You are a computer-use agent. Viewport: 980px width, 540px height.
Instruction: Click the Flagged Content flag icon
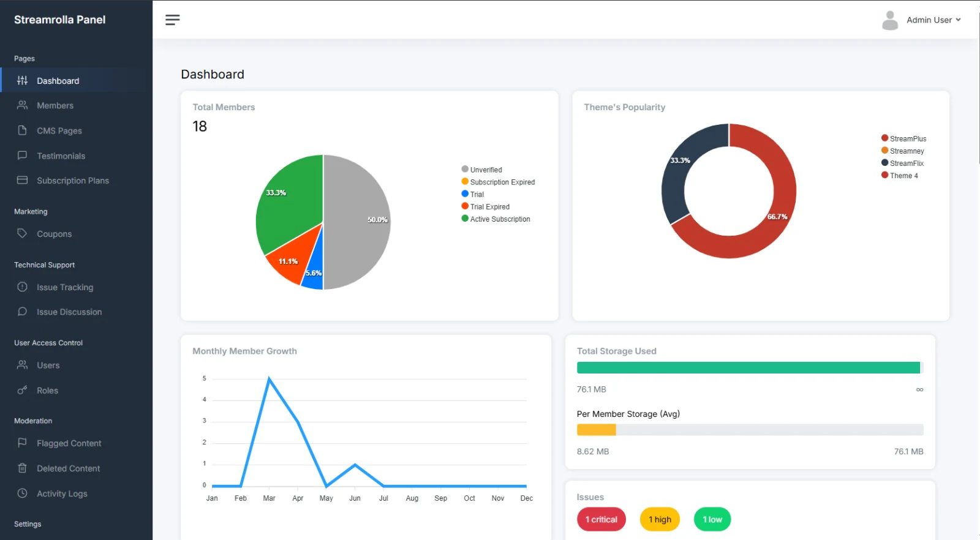[x=23, y=443]
